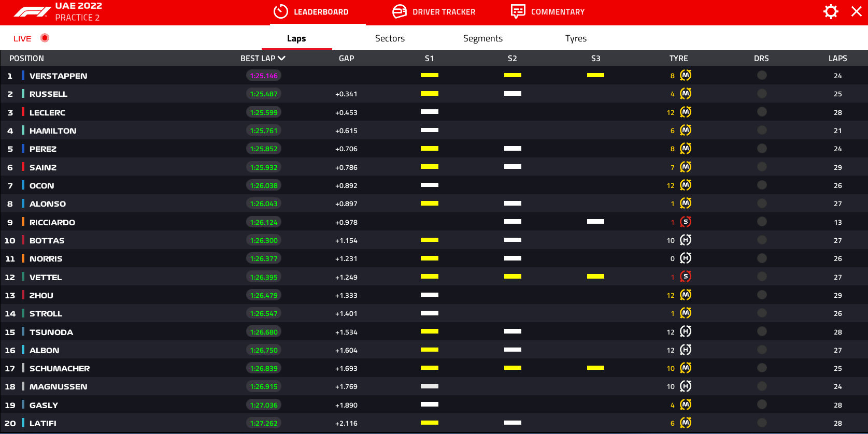The height and width of the screenshot is (434, 868).
Task: Click Hamilton's DRS indicator
Action: click(x=762, y=130)
